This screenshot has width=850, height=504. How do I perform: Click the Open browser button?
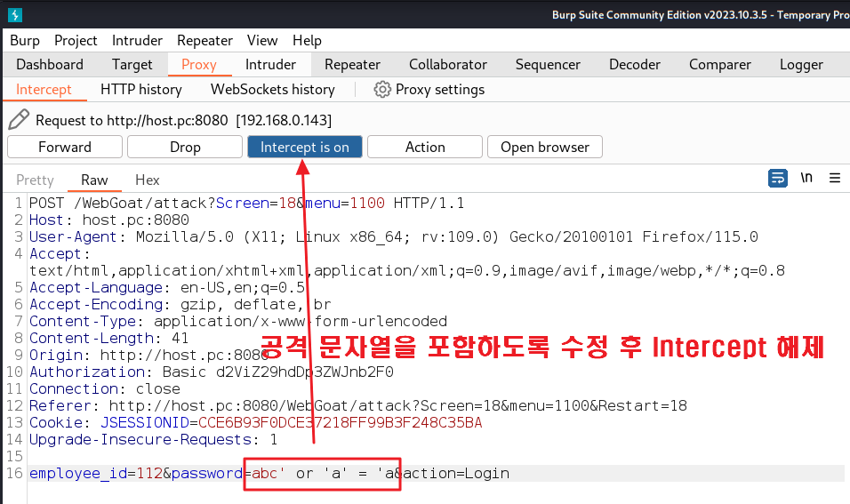(545, 147)
